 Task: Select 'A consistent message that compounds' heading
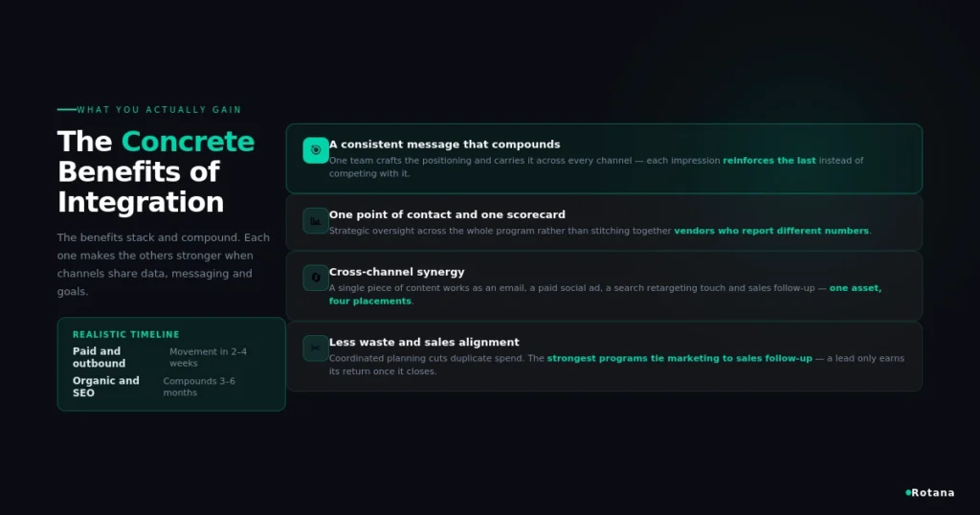pyautogui.click(x=444, y=145)
